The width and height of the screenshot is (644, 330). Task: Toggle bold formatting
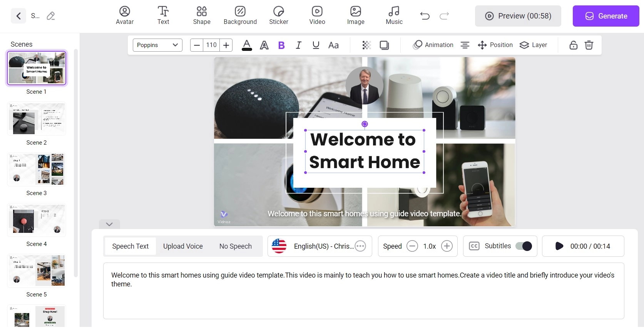point(281,45)
